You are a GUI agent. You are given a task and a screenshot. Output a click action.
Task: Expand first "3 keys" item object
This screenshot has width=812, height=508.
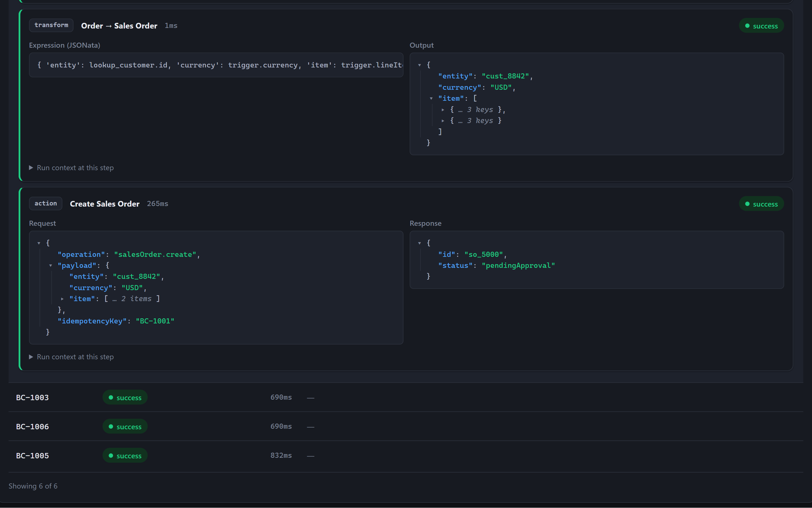click(x=443, y=110)
